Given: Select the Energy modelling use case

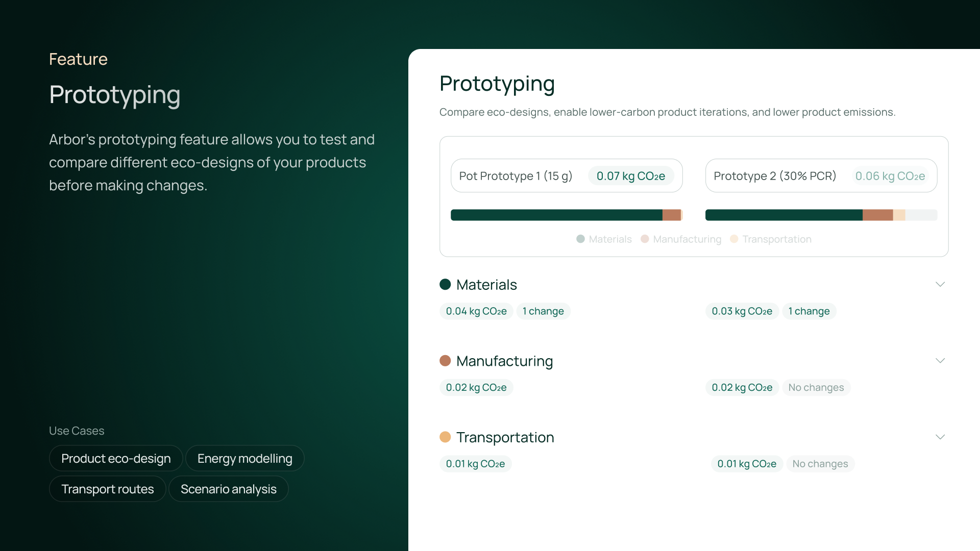Looking at the screenshot, I should pyautogui.click(x=244, y=458).
